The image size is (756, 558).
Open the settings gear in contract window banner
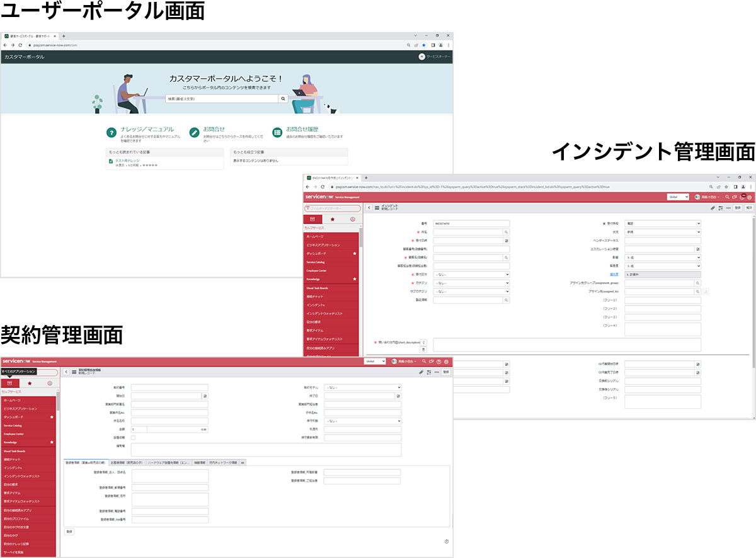(446, 362)
